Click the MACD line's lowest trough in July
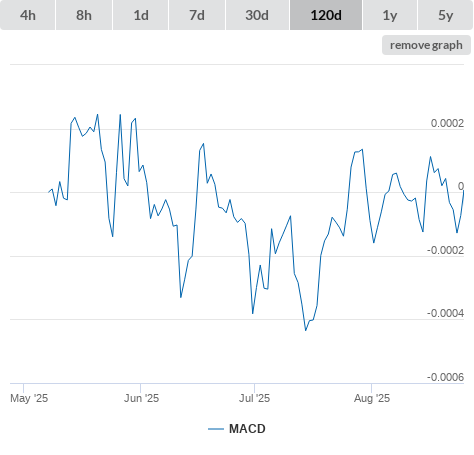474x455 pixels. (x=305, y=330)
